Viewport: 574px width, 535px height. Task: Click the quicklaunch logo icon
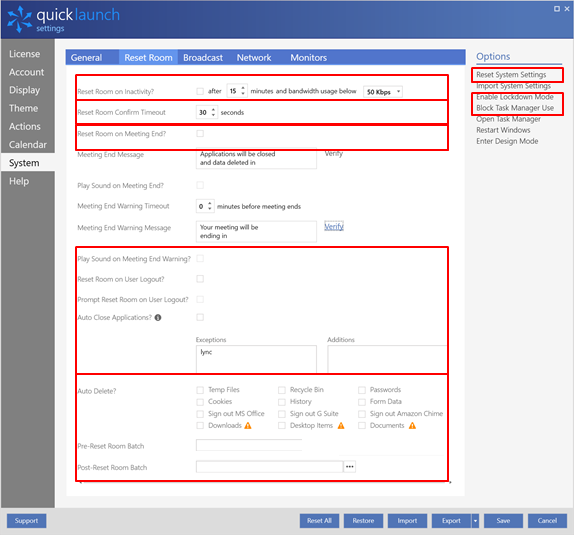[x=19, y=19]
